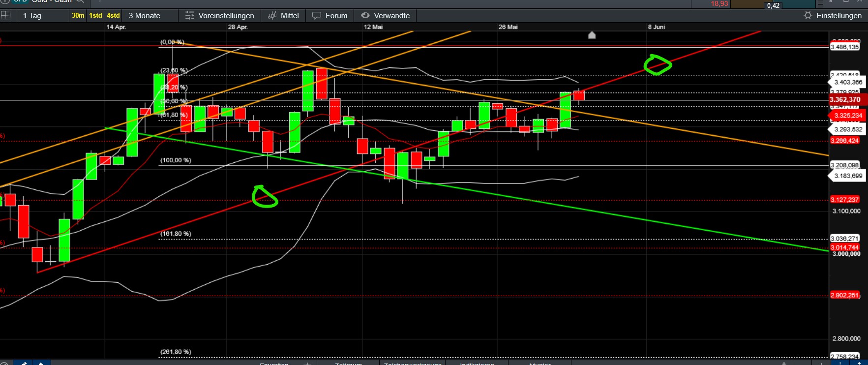
Task: Click the 8 Juni date label
Action: (657, 27)
